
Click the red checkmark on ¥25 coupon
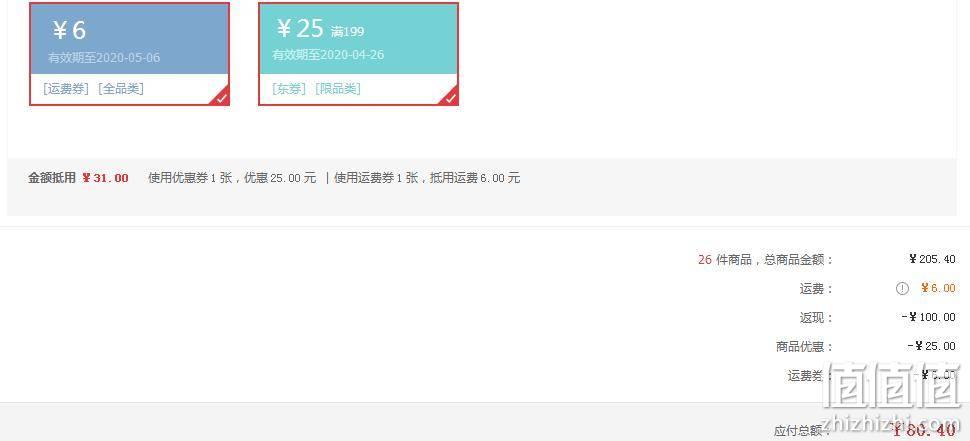point(451,98)
